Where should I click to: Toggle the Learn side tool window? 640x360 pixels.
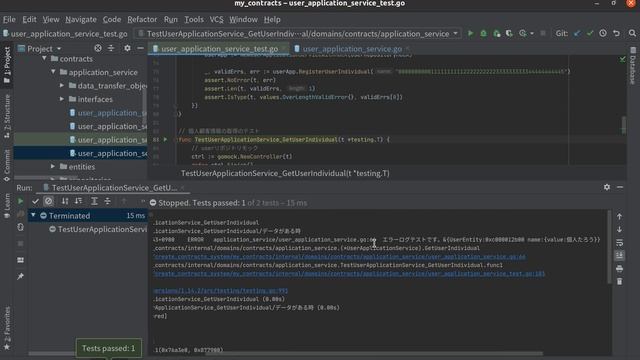coord(7,205)
